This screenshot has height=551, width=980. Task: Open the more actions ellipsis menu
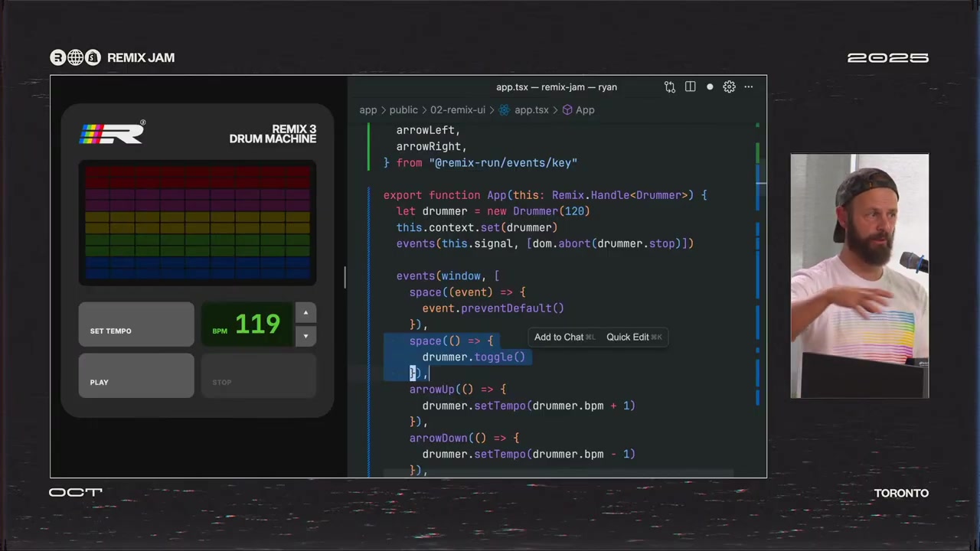click(x=749, y=87)
